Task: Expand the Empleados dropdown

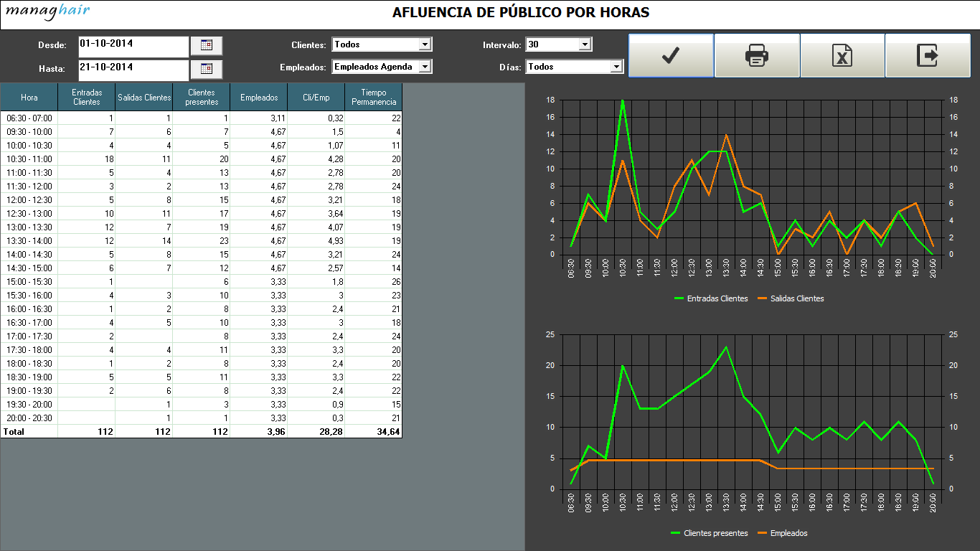Action: point(425,67)
